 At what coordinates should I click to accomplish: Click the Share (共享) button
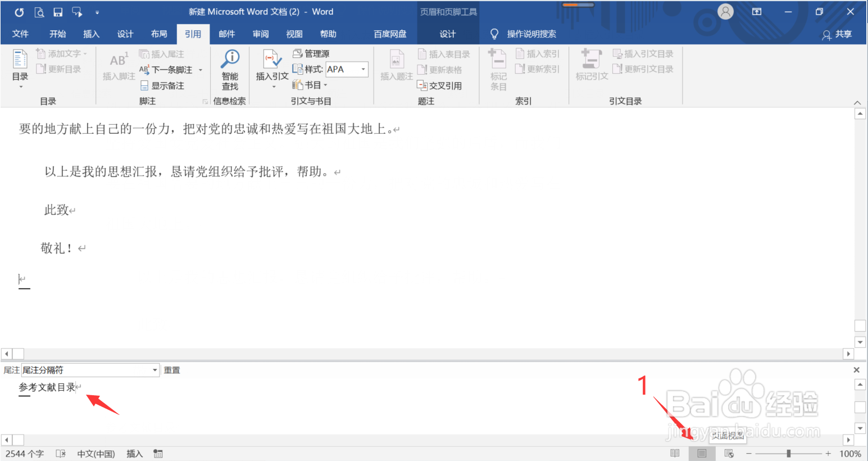[x=837, y=34]
